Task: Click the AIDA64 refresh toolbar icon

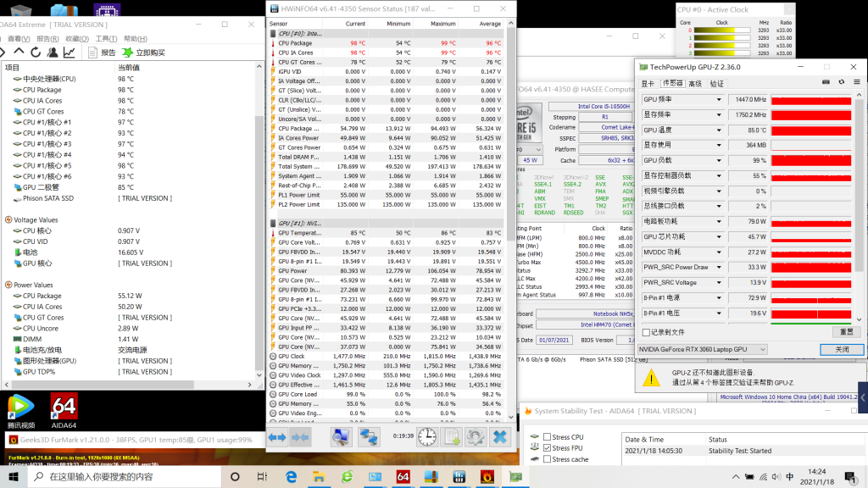Action: [x=35, y=52]
